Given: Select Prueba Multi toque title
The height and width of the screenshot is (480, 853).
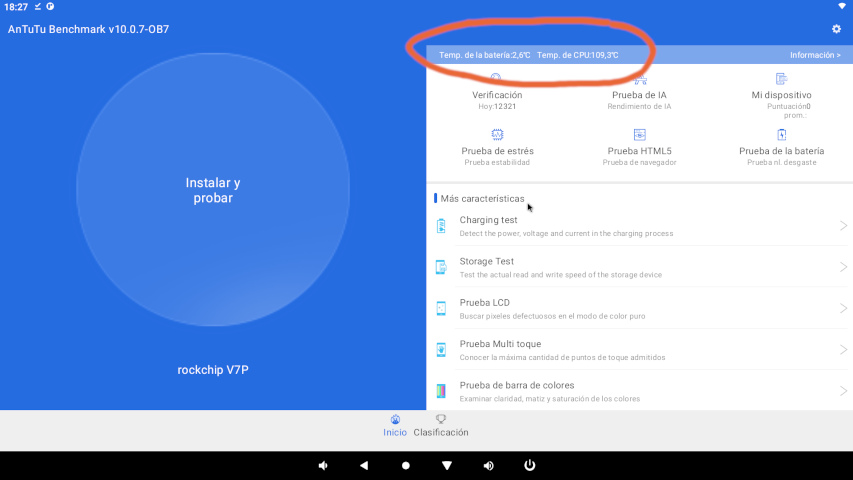Looking at the screenshot, I should click(x=500, y=344).
